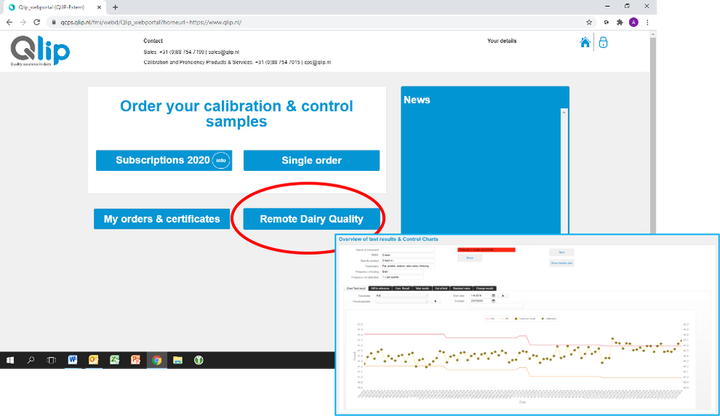
Task: Click the browser forward arrow
Action: coord(23,22)
